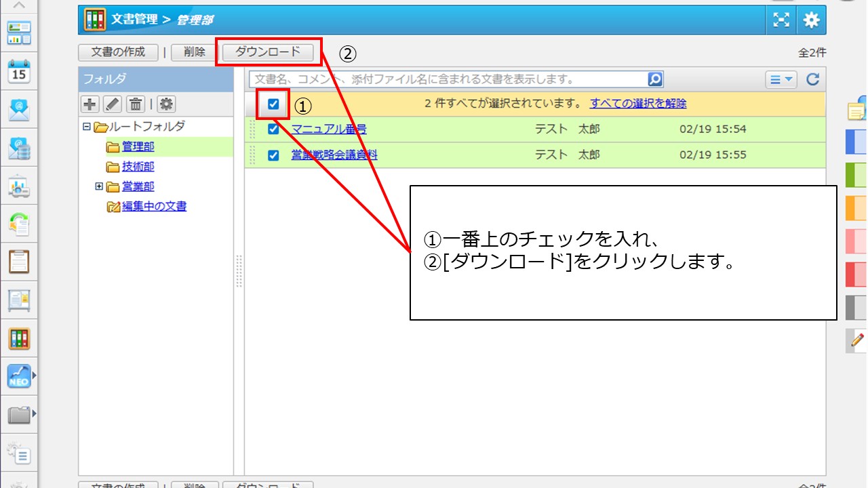The image size is (868, 488).
Task: Click the 文書管理 header title
Action: point(134,20)
